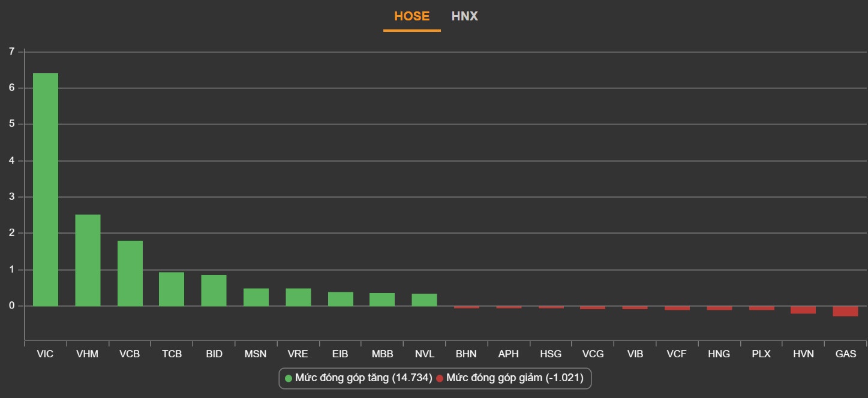Click the BID bar
The image size is (868, 398).
214,291
